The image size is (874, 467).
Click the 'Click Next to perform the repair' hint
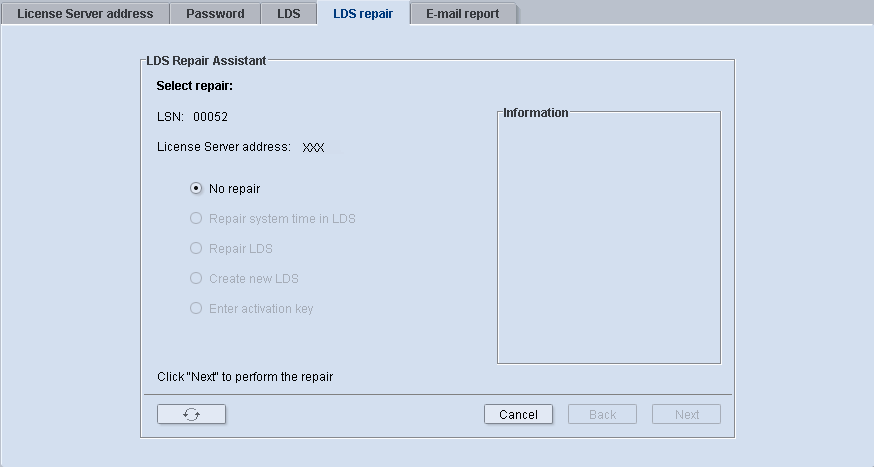pos(245,377)
